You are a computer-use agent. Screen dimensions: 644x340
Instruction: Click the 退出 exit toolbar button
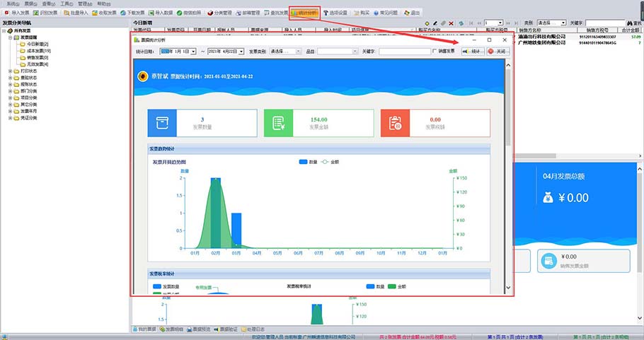click(x=412, y=13)
